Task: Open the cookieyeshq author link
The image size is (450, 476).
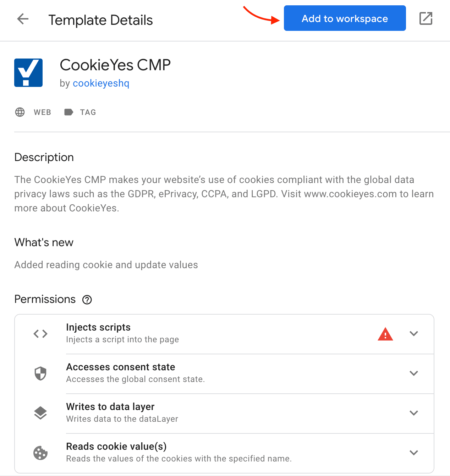Action: click(x=101, y=83)
